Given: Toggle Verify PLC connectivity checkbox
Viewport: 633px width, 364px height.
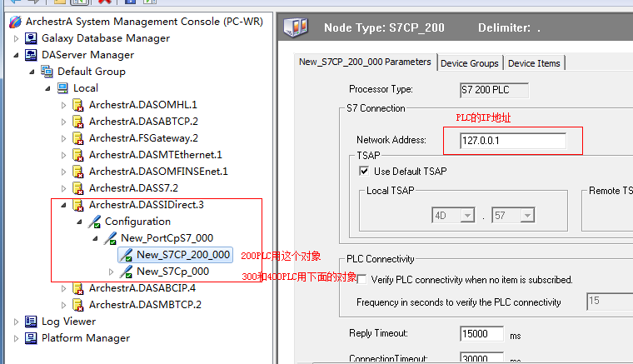Looking at the screenshot, I should (361, 279).
